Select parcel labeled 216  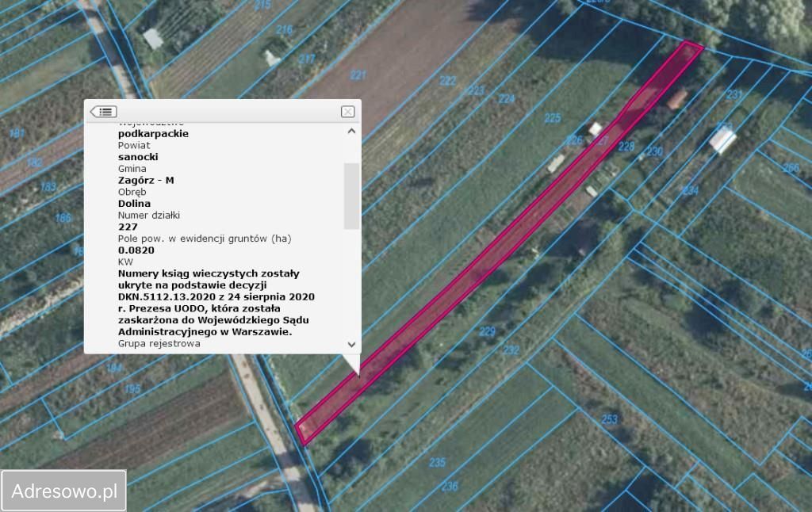point(284,30)
